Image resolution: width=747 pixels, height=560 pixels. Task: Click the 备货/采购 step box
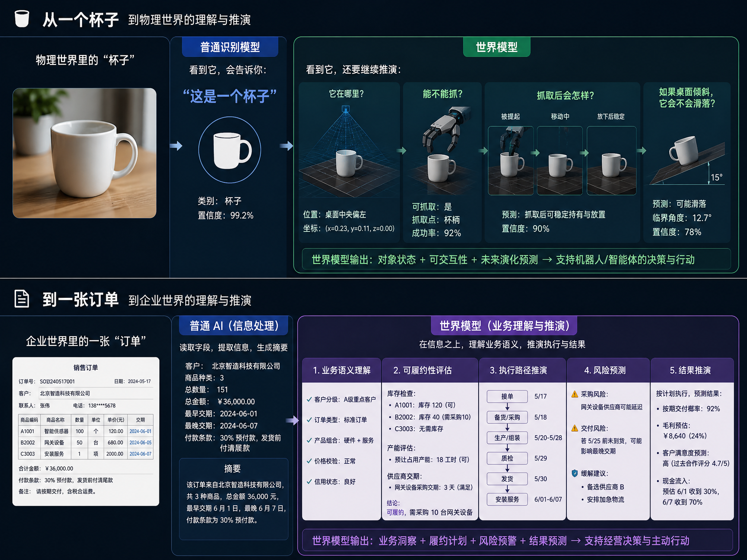(x=507, y=417)
